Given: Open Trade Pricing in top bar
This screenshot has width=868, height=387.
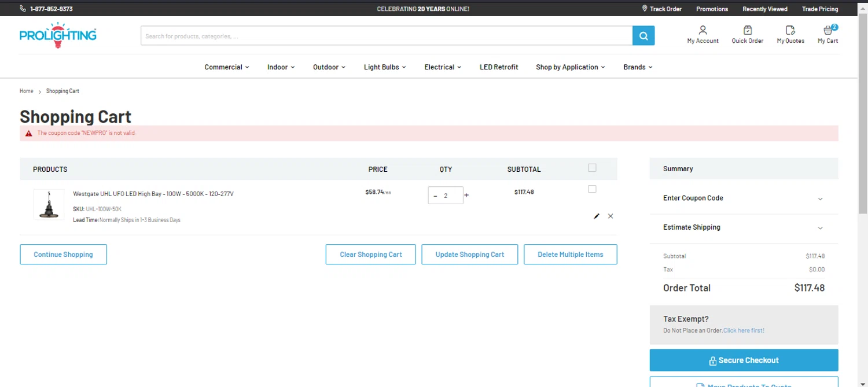Looking at the screenshot, I should 820,9.
